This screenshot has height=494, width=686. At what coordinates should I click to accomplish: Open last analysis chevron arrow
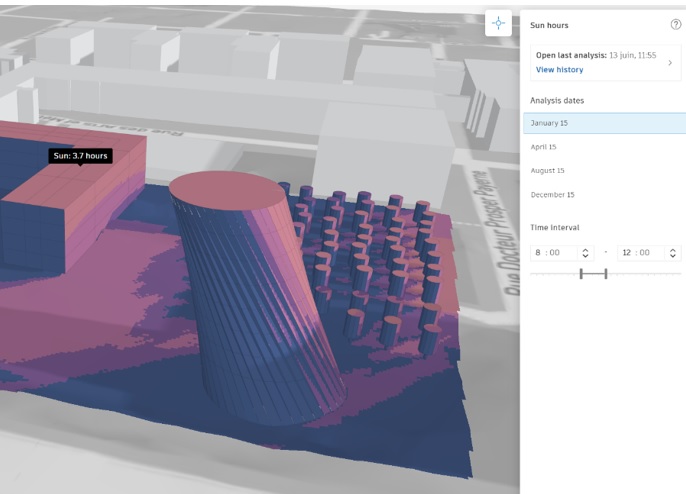tap(670, 63)
